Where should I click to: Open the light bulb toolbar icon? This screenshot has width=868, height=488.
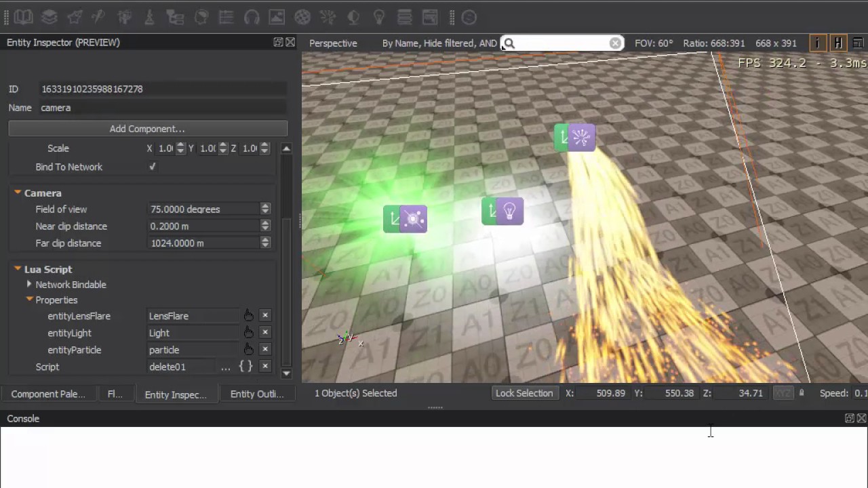pos(379,18)
